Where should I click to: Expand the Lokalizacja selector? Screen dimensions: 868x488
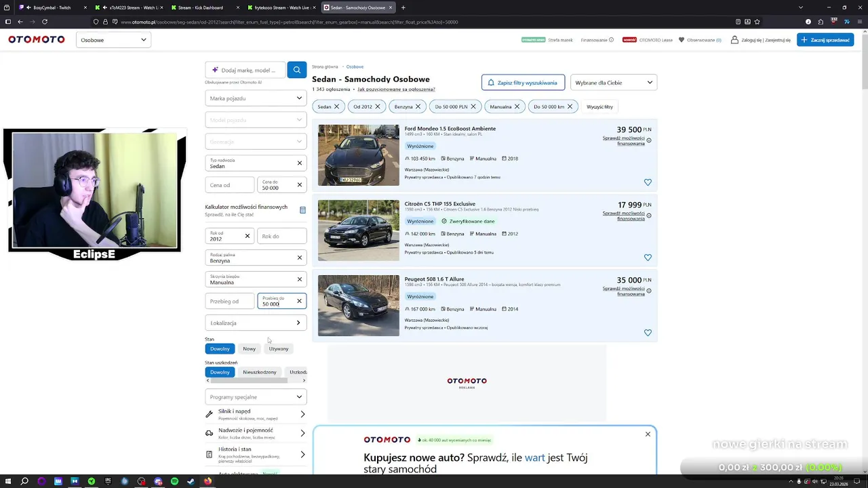pyautogui.click(x=256, y=323)
